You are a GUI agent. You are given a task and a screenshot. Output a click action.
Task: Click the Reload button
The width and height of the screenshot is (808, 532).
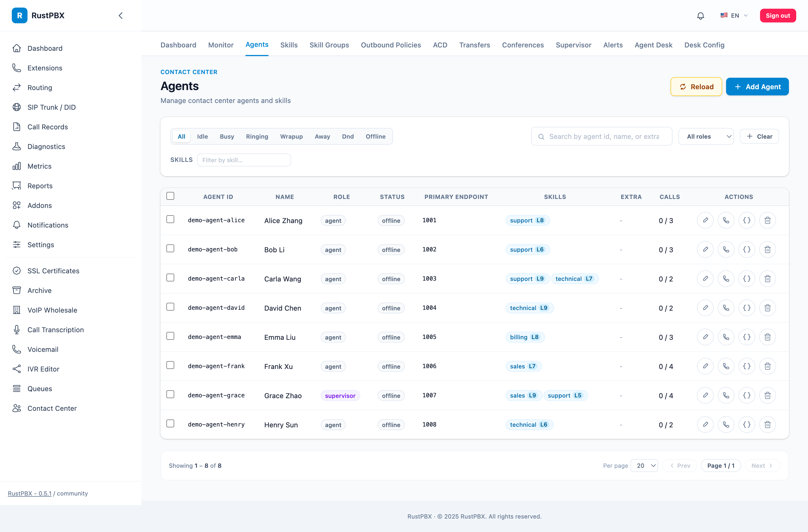(x=696, y=87)
